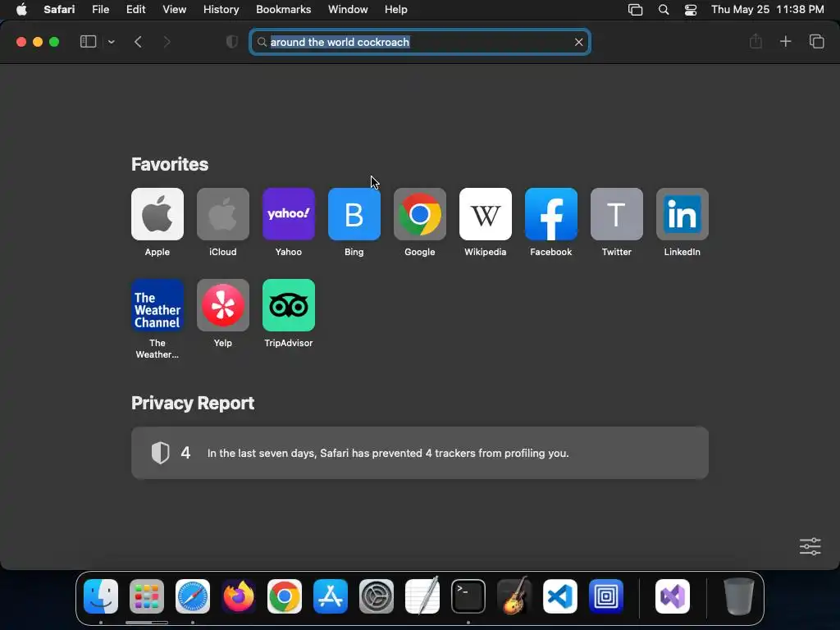Click the Favorites heading

click(x=170, y=164)
